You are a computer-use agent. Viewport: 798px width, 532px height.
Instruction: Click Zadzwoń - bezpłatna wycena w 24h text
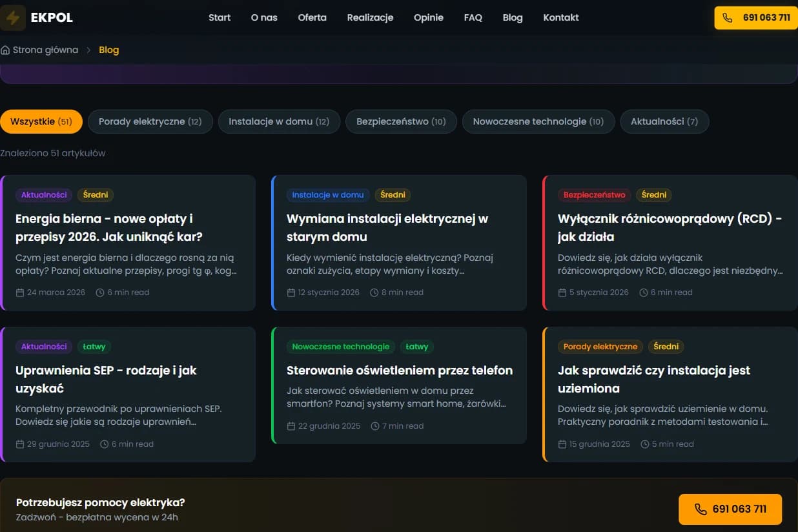(x=97, y=517)
